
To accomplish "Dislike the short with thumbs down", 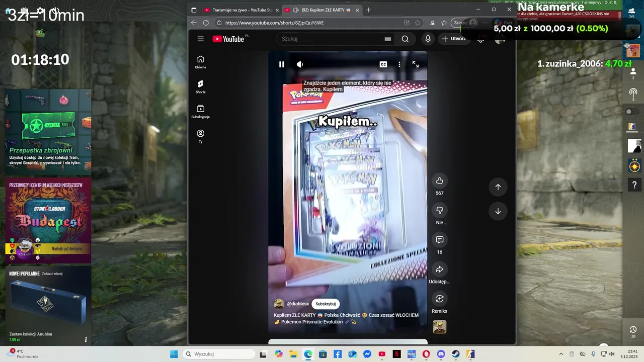I will coord(439,210).
